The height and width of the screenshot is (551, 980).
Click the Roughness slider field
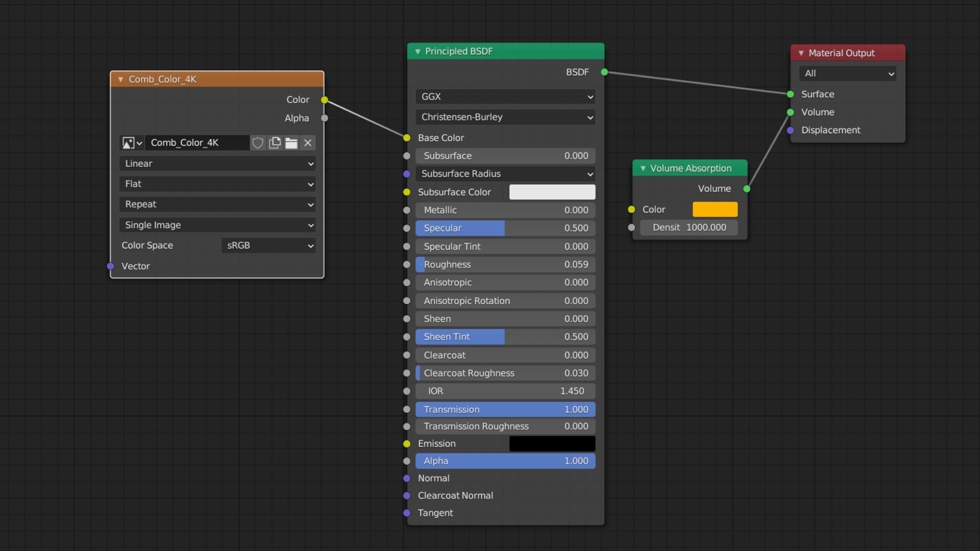click(505, 265)
